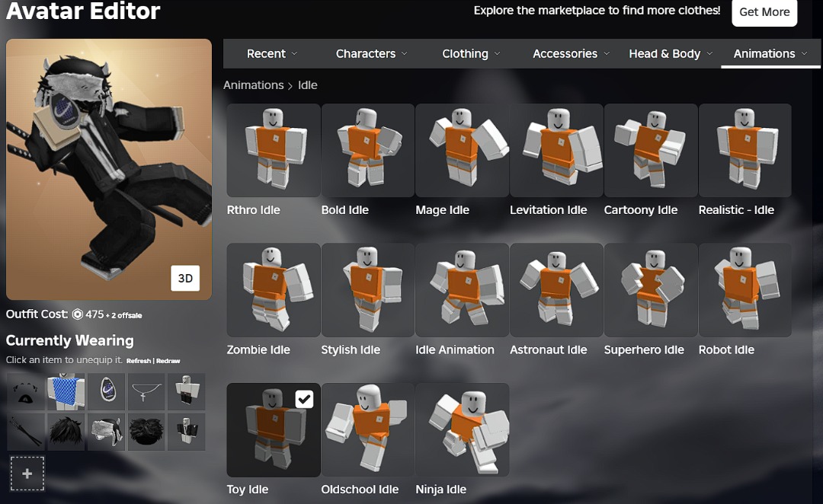Screen dimensions: 823x504
Task: Unequip the silver cross necklace item
Action: point(146,391)
